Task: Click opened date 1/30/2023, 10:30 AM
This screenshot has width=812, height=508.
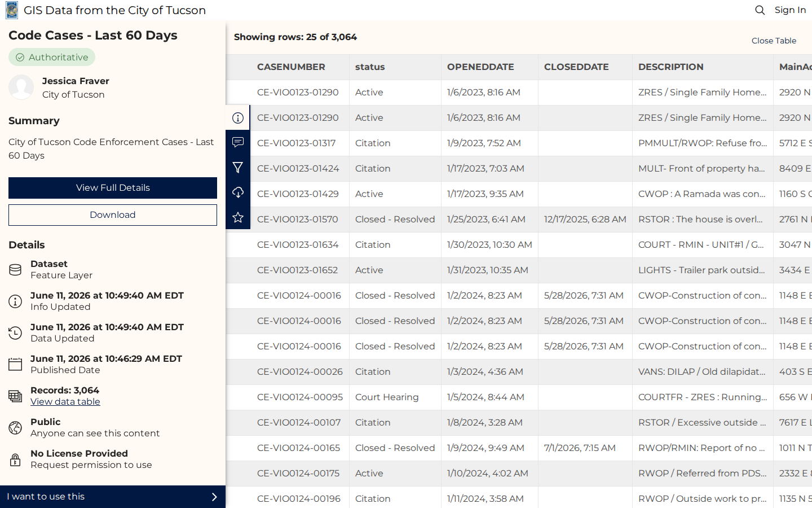Action: pos(489,245)
